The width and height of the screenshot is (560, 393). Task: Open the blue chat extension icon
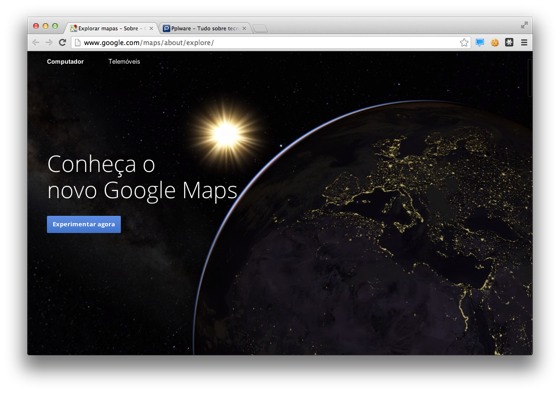coord(480,43)
